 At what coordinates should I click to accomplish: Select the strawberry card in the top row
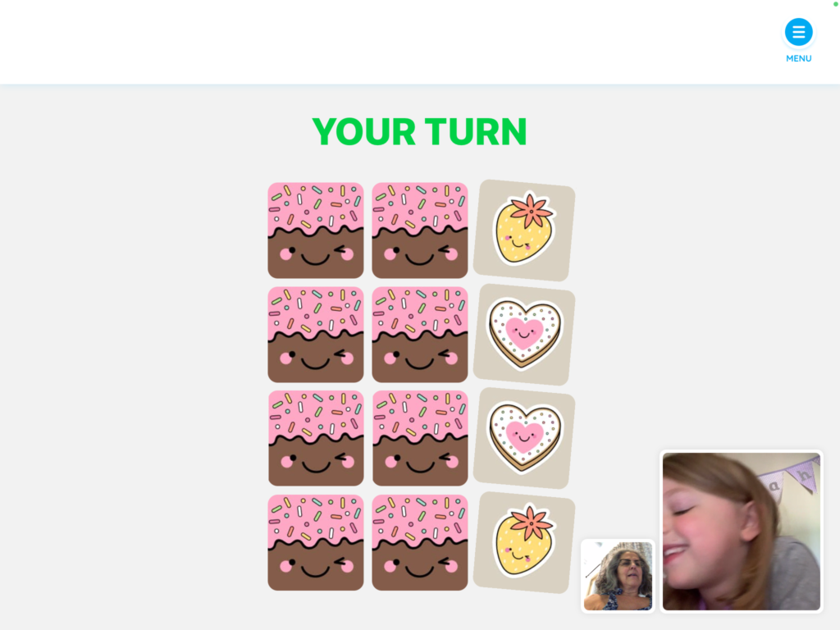coord(524,231)
